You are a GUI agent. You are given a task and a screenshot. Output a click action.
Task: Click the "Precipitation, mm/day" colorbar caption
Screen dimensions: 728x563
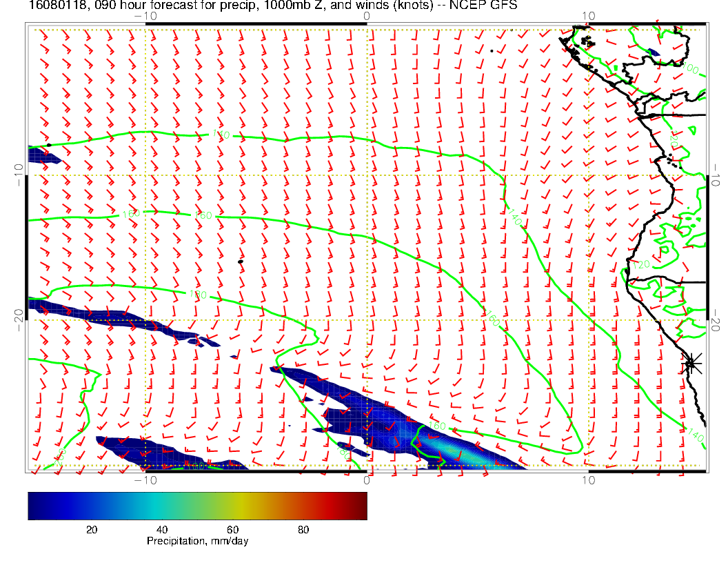coord(197,541)
